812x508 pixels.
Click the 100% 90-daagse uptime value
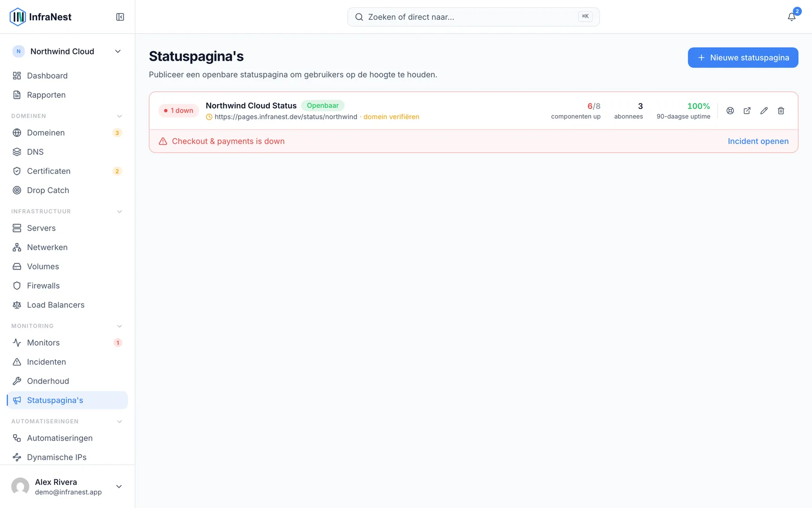(698, 106)
